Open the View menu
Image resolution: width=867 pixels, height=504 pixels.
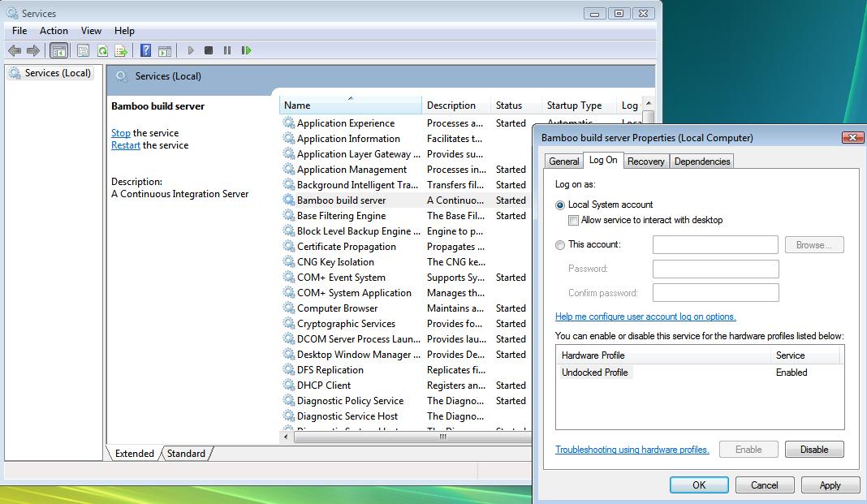click(91, 31)
